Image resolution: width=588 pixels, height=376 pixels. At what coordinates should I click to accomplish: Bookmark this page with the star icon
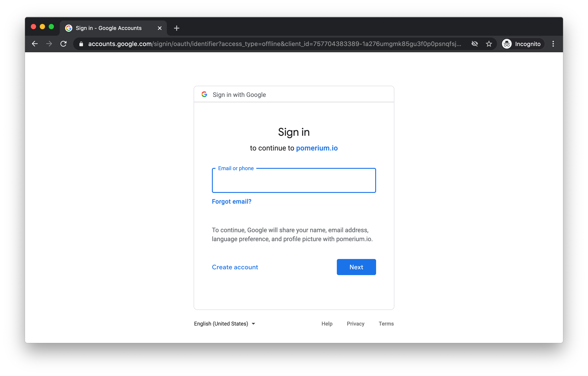click(489, 44)
